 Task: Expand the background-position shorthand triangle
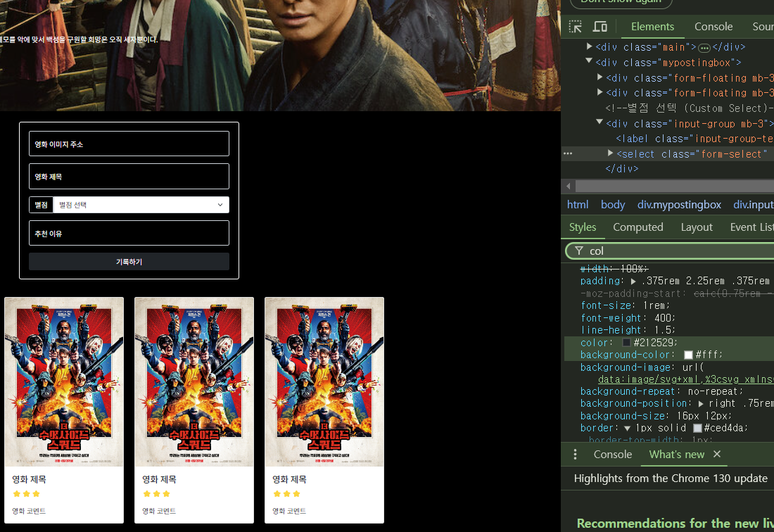pos(701,404)
